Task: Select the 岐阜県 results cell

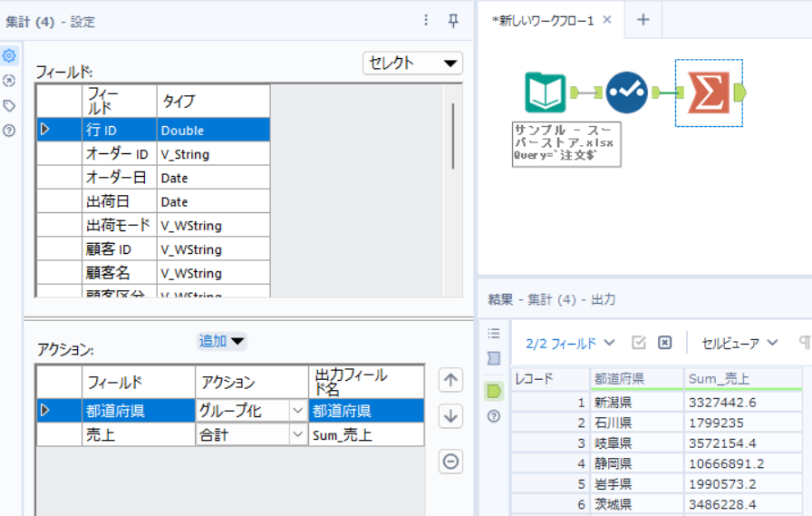Action: pyautogui.click(x=637, y=443)
